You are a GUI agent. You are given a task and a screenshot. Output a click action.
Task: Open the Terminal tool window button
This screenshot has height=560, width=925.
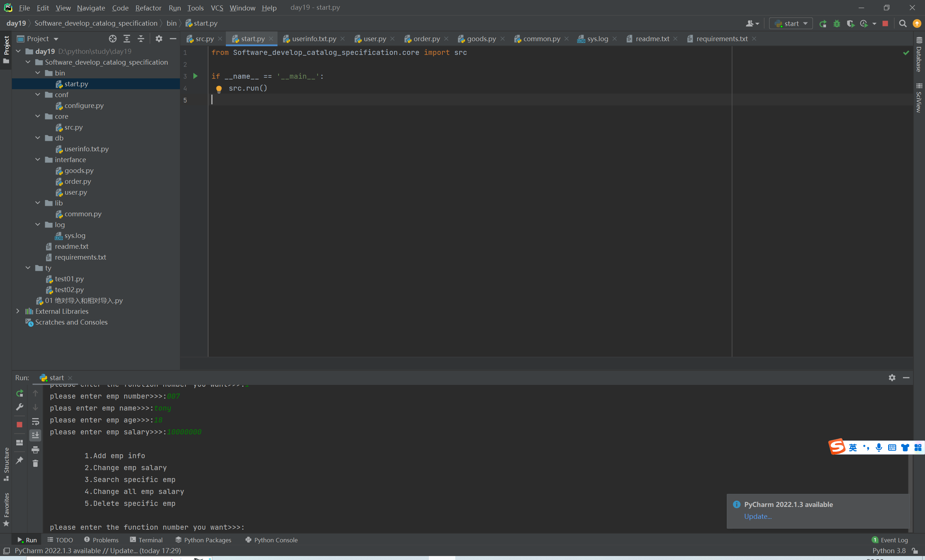pyautogui.click(x=146, y=540)
